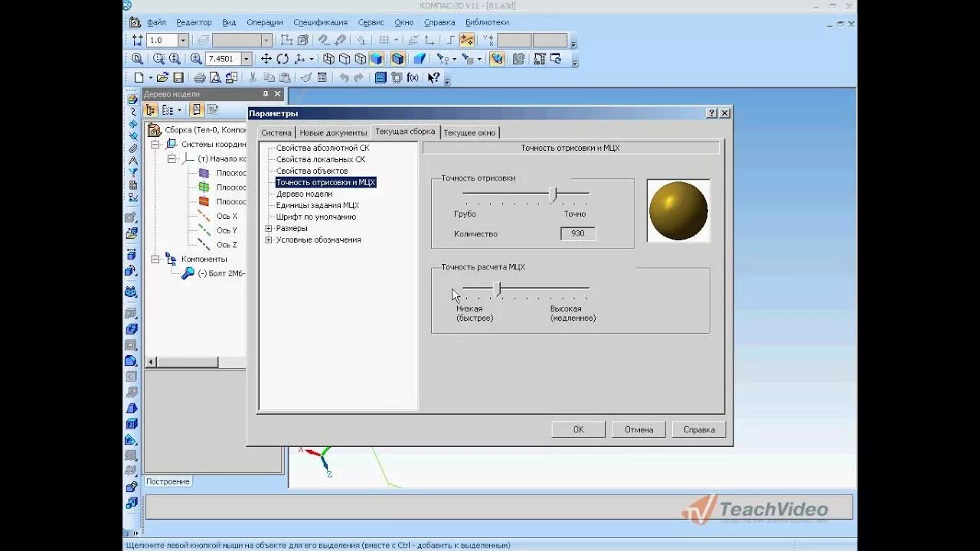The image size is (980, 551).
Task: Open the orientation axes dropdown arrow
Action: [312, 59]
